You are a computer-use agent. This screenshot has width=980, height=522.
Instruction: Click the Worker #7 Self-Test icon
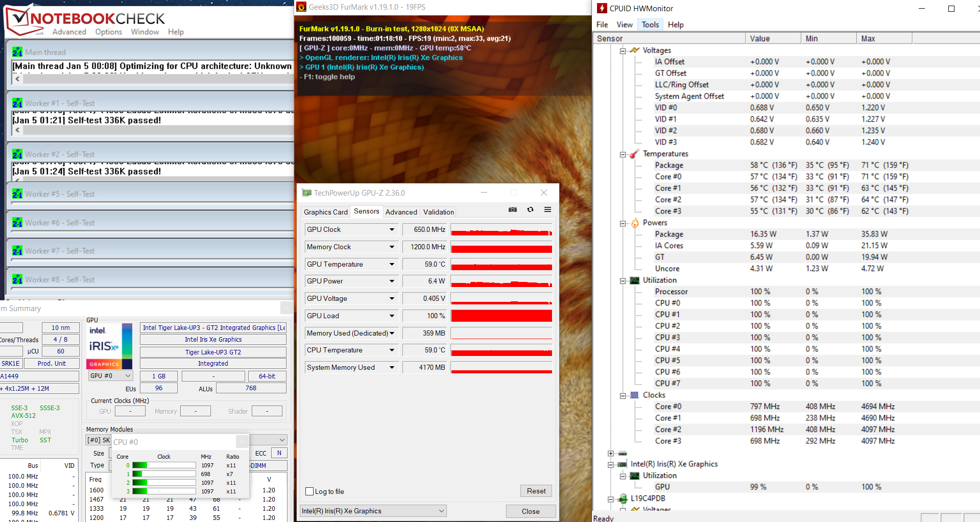[x=17, y=251]
